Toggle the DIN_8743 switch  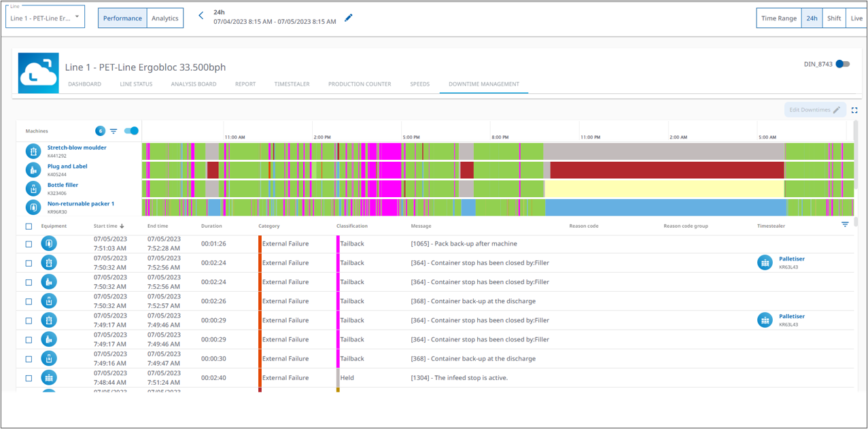point(843,64)
